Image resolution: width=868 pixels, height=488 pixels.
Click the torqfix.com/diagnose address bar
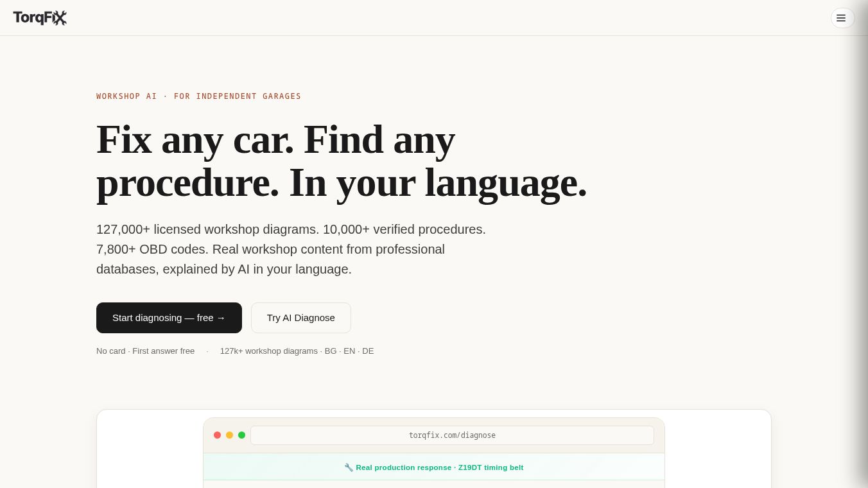[x=452, y=435]
